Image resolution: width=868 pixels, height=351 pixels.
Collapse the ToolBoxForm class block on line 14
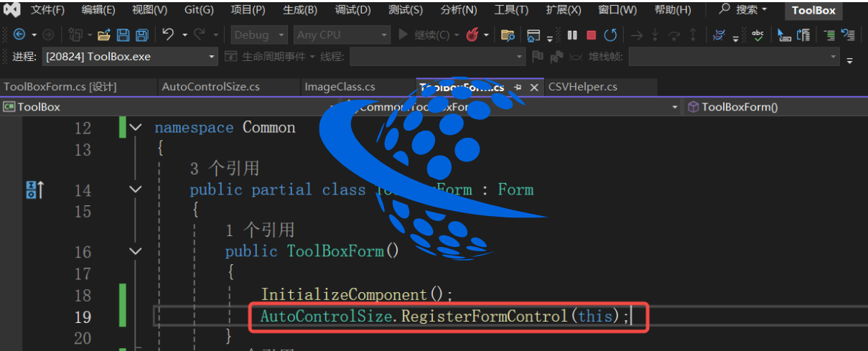(x=136, y=189)
